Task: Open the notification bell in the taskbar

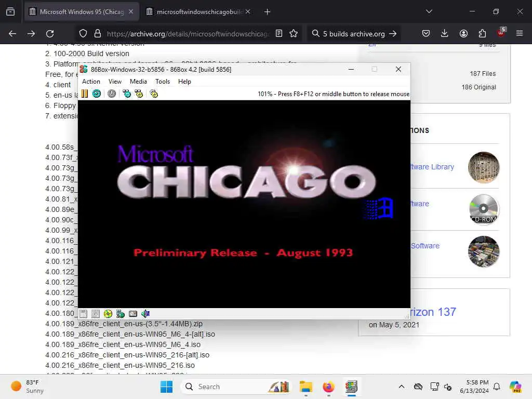Action: tap(497, 387)
